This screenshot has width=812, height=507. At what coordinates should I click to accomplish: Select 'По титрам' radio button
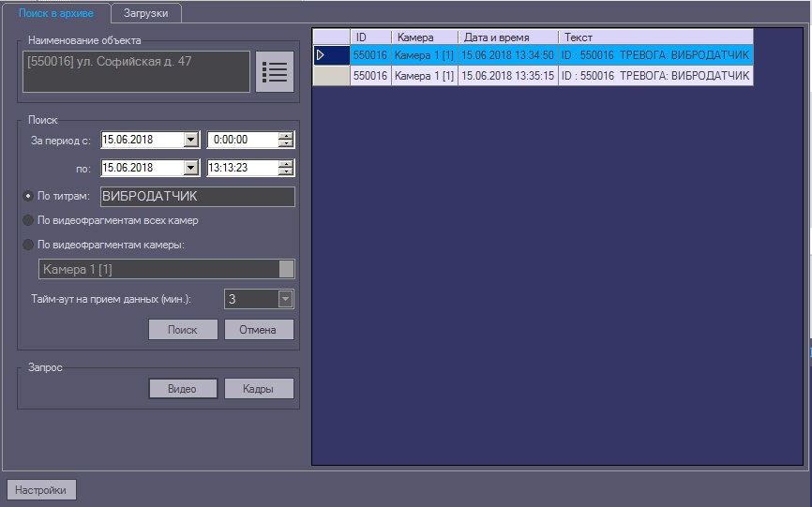[x=27, y=197]
